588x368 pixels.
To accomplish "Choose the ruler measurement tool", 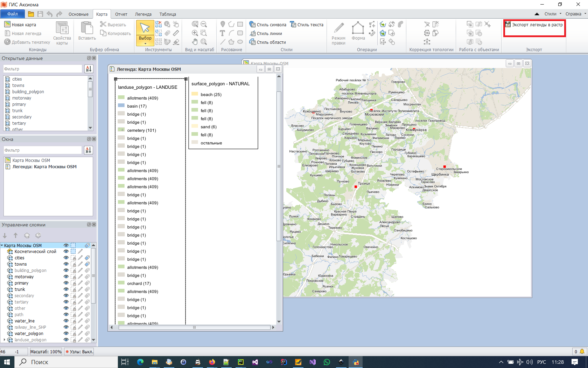I will pyautogui.click(x=176, y=33).
